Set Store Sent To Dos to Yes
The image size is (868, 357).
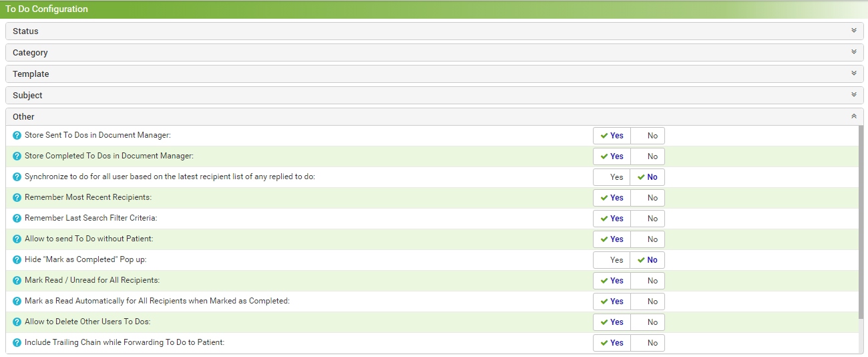(x=612, y=136)
